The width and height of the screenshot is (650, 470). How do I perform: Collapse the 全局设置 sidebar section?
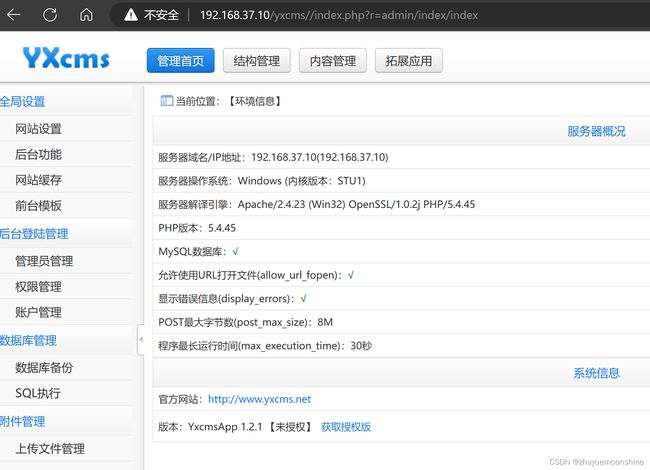click(x=22, y=102)
